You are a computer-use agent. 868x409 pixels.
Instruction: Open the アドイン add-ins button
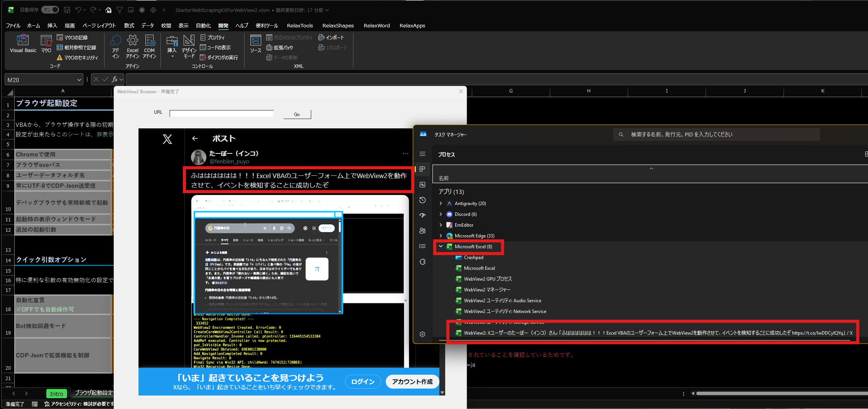(115, 46)
